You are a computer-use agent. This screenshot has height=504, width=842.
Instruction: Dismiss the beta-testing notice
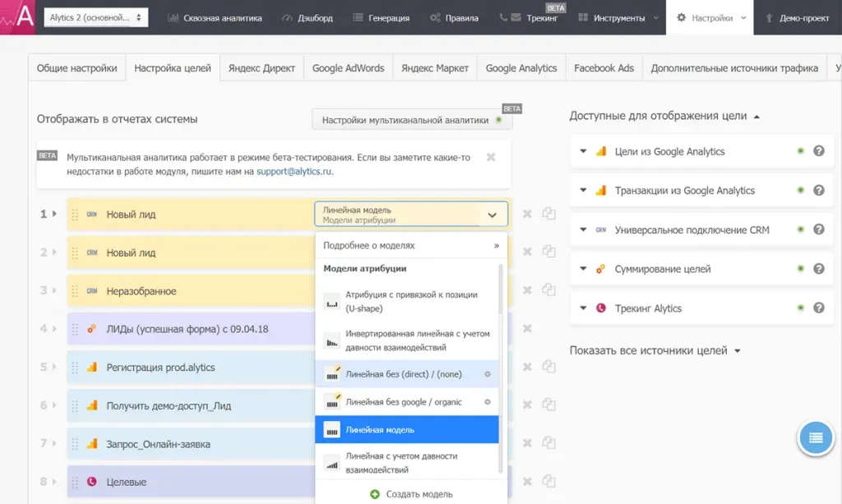[491, 157]
